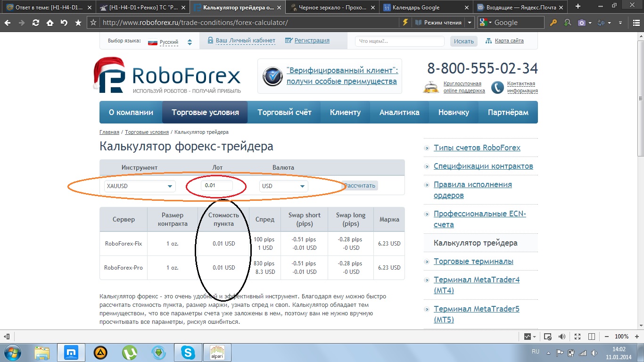Switch to the Календарь Google tab
The width and height of the screenshot is (644, 362).
(427, 7)
